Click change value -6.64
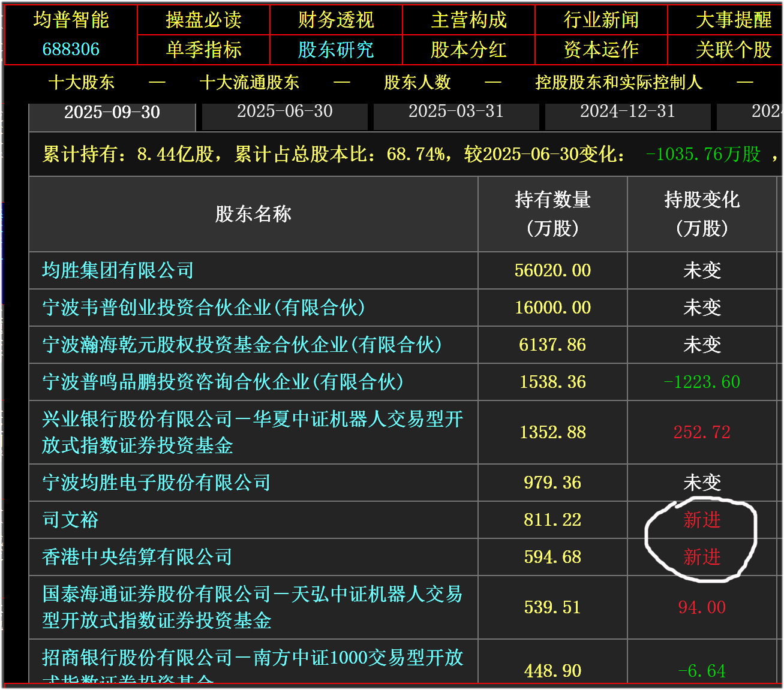784x690 pixels. (x=702, y=671)
